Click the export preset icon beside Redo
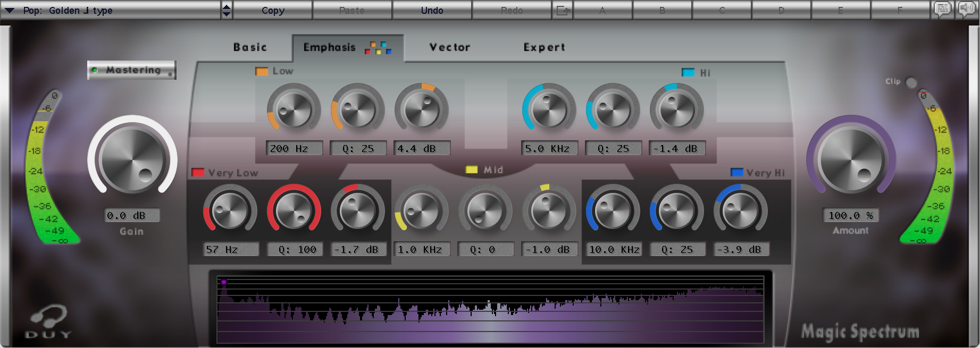Image resolution: width=980 pixels, height=348 pixels. point(563,10)
